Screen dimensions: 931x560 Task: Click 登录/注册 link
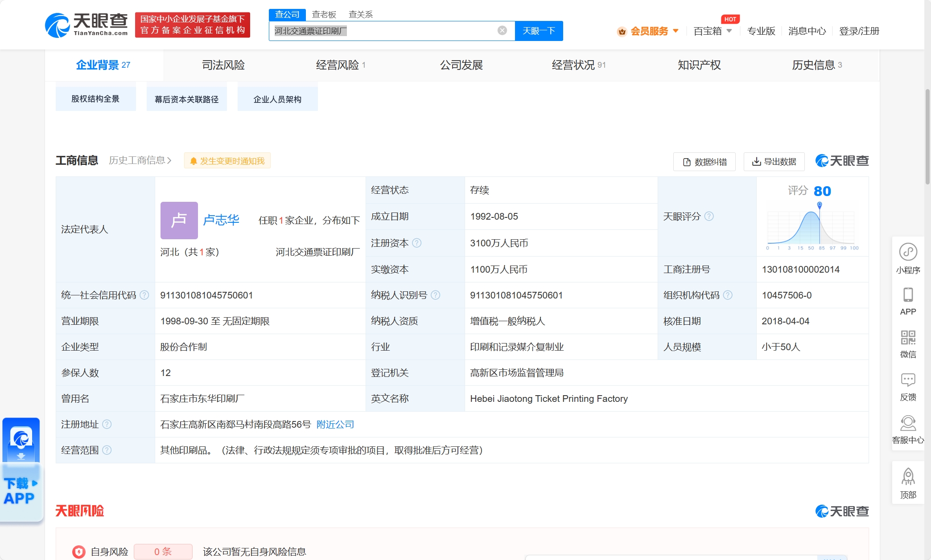point(859,31)
